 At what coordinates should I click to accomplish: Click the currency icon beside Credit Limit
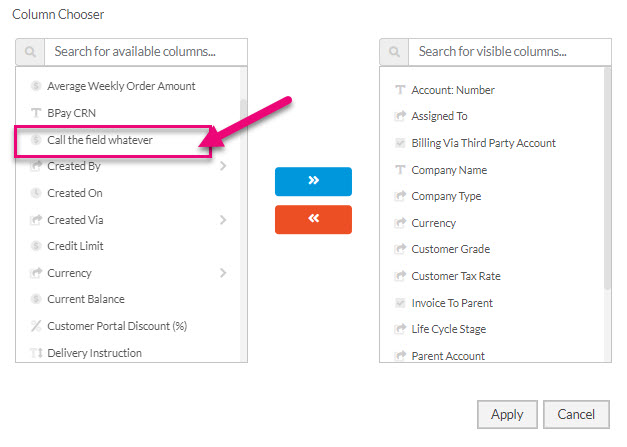(36, 246)
